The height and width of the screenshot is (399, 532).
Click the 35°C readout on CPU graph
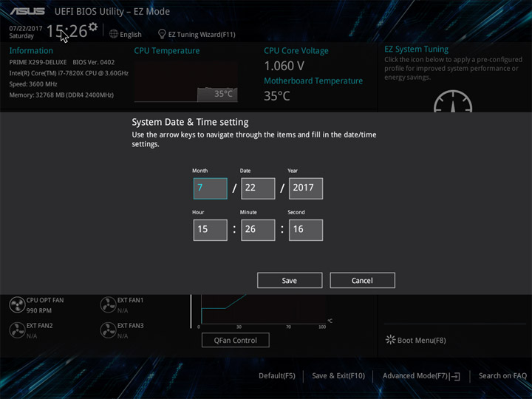click(x=223, y=94)
